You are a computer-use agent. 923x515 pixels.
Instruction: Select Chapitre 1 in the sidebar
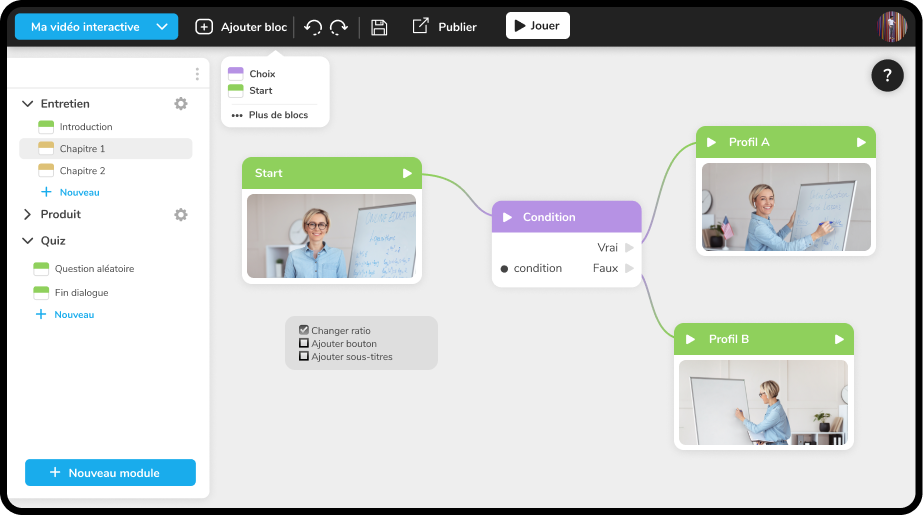coord(106,148)
